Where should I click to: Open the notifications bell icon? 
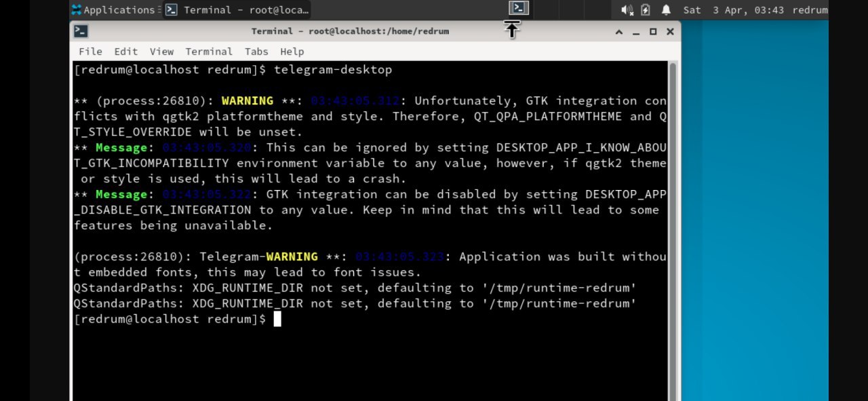point(666,10)
